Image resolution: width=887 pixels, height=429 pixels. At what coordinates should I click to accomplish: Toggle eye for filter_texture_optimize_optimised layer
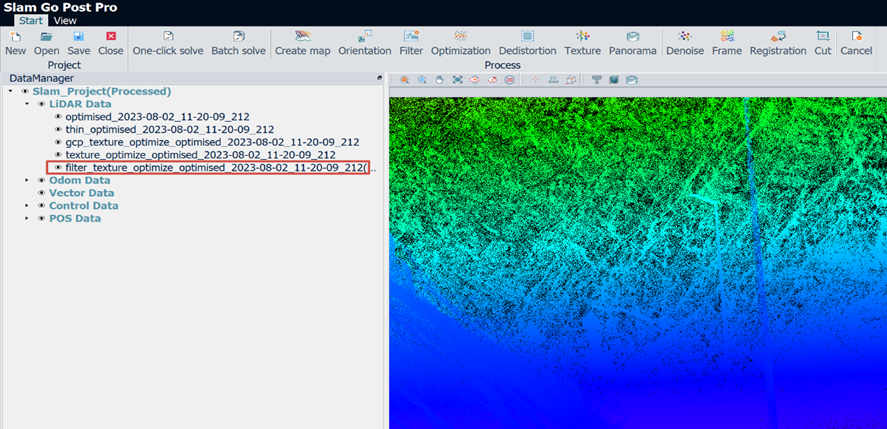pos(58,168)
